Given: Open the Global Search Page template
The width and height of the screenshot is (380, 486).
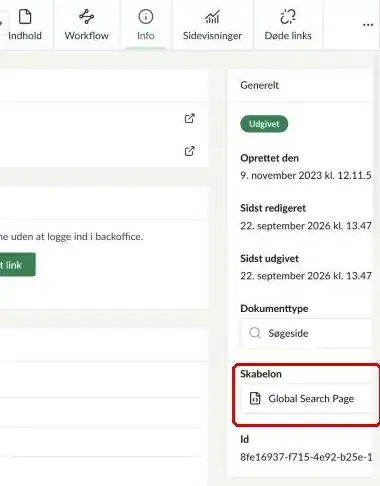Looking at the screenshot, I should 307,399.
